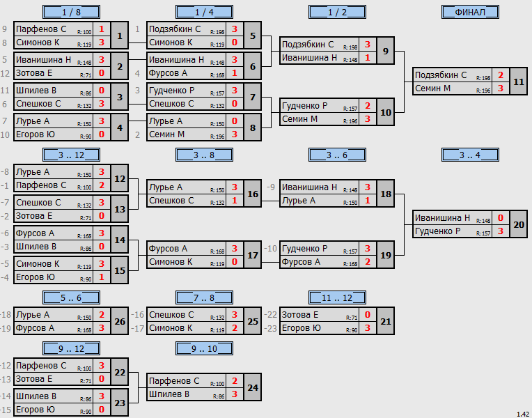The width and height of the screenshot is (532, 418).
Task: Select match number box 13
Action: pos(120,209)
